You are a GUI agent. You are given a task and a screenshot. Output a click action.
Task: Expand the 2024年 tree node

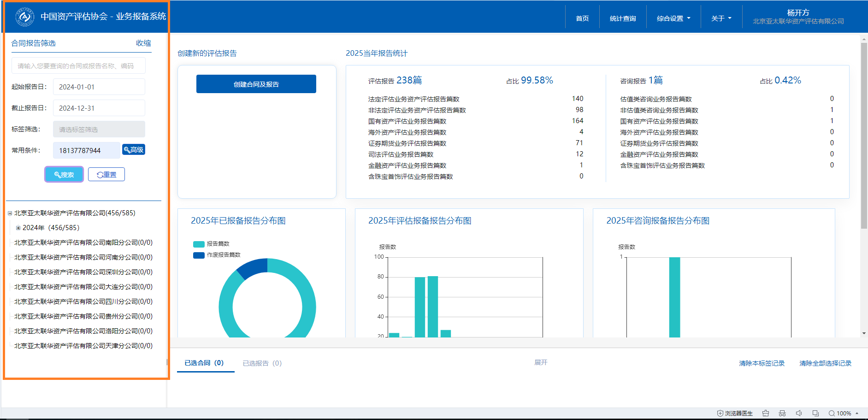coord(18,228)
